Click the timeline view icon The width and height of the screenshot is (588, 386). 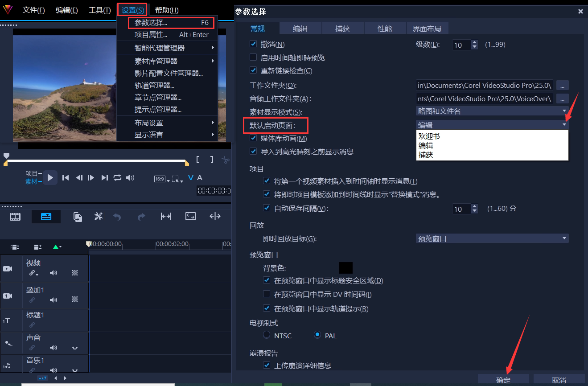46,217
